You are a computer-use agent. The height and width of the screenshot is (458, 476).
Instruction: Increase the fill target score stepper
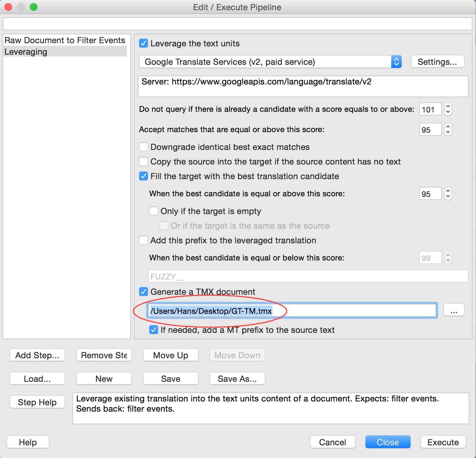(448, 191)
